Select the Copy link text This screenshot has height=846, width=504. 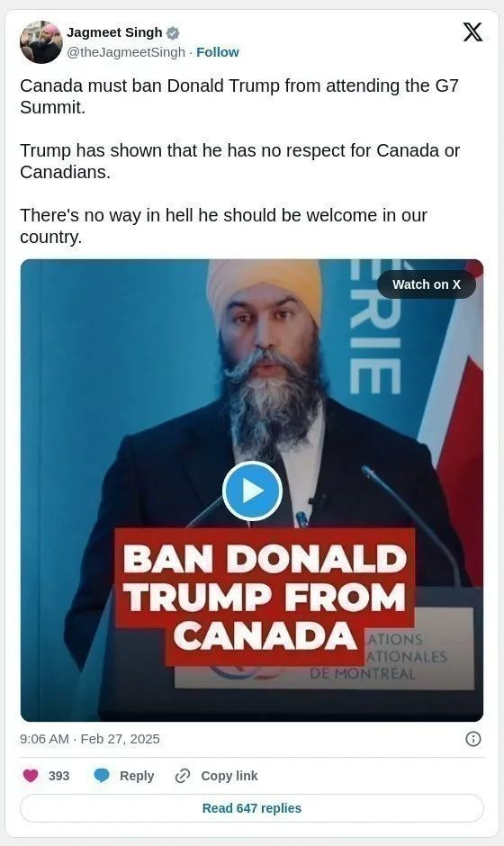(229, 775)
